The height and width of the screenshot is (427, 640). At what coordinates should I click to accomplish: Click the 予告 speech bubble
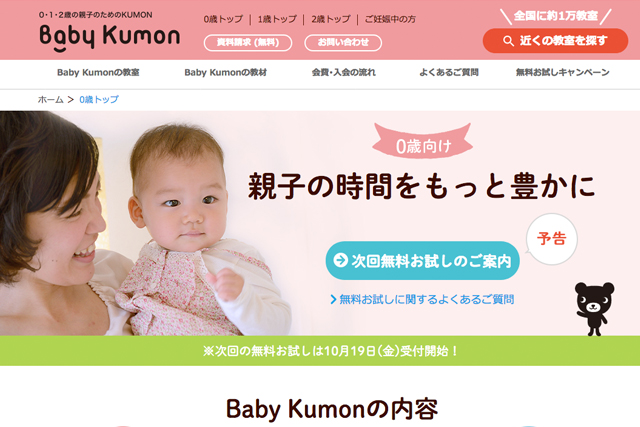[551, 239]
